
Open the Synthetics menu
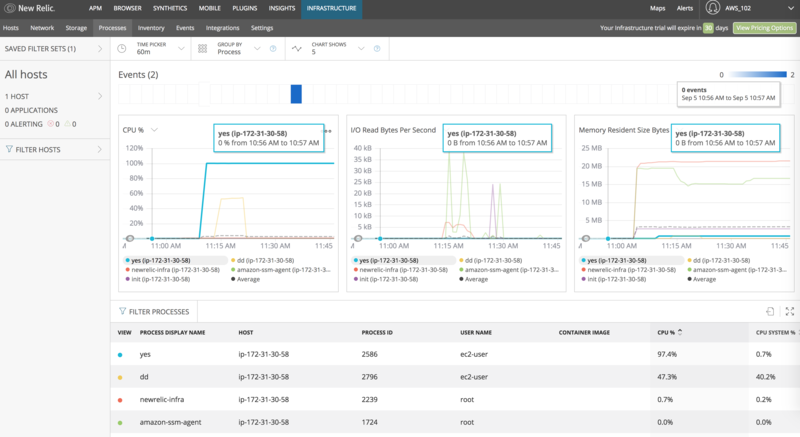point(170,8)
